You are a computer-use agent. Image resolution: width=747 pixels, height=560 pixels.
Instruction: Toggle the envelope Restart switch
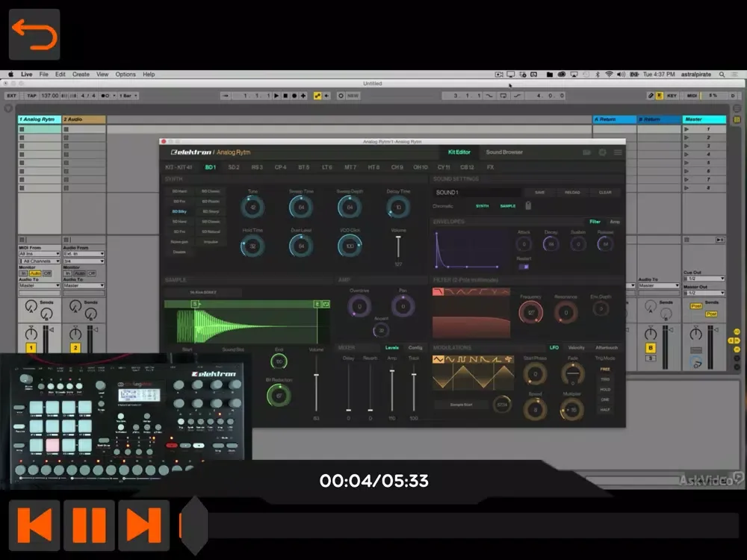tap(524, 267)
